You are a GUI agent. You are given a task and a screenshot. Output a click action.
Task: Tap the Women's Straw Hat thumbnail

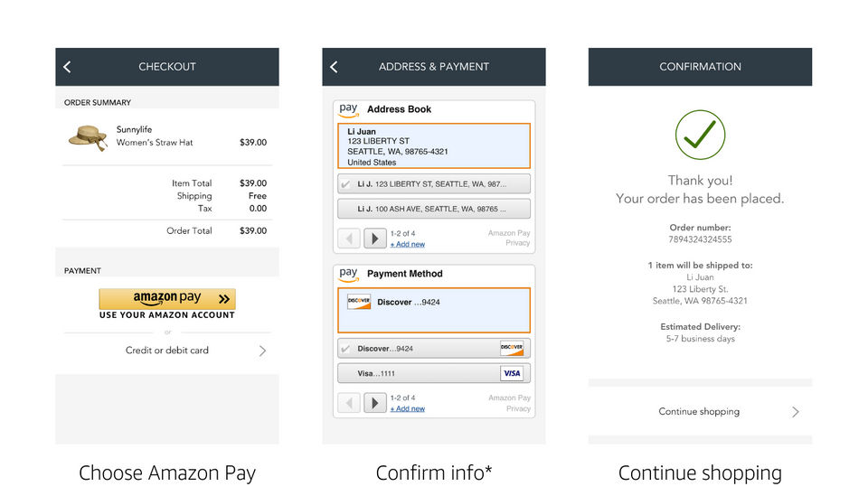(x=88, y=136)
